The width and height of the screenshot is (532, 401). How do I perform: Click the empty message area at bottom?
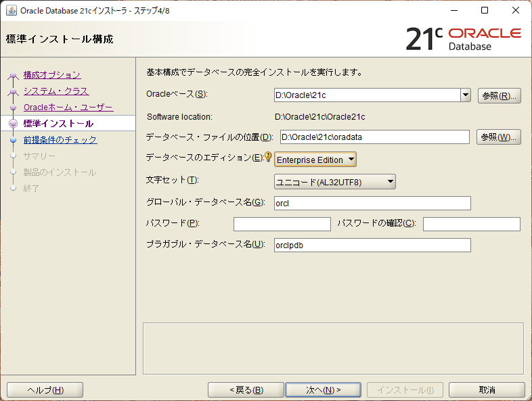tap(333, 348)
